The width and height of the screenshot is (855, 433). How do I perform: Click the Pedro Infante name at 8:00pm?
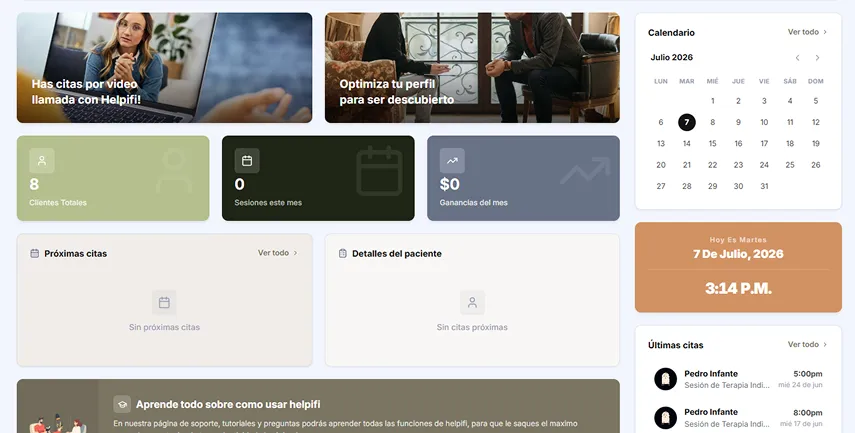pyautogui.click(x=711, y=412)
